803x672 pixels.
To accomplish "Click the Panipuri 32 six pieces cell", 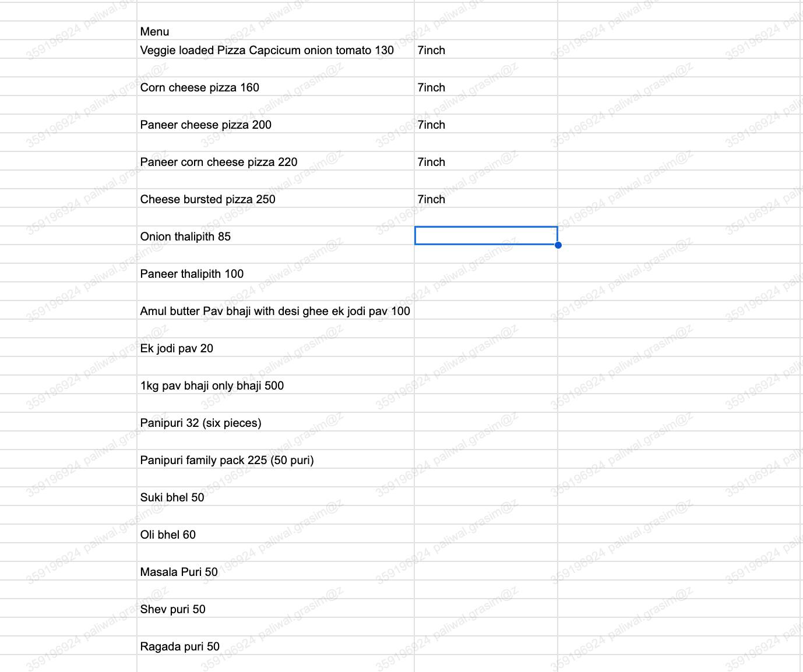I will [x=276, y=422].
